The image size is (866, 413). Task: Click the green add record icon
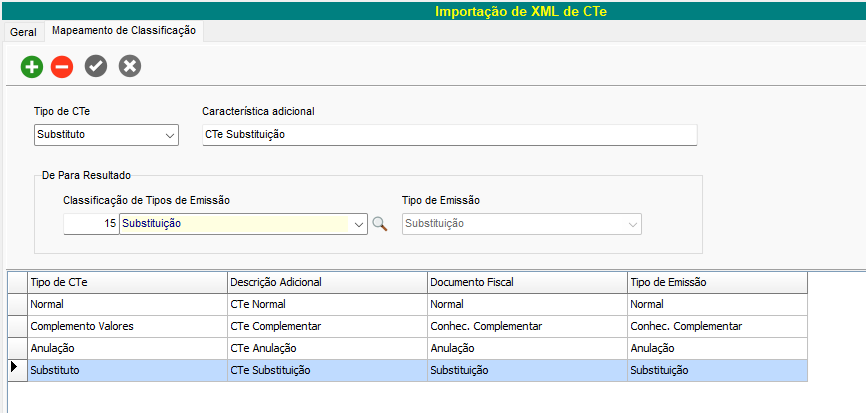[31, 67]
